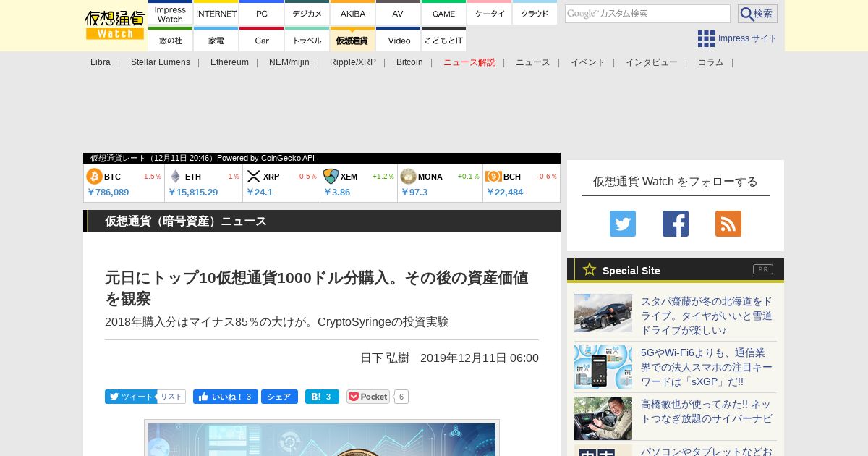Save article to Pocket
The image size is (868, 456).
(x=368, y=397)
